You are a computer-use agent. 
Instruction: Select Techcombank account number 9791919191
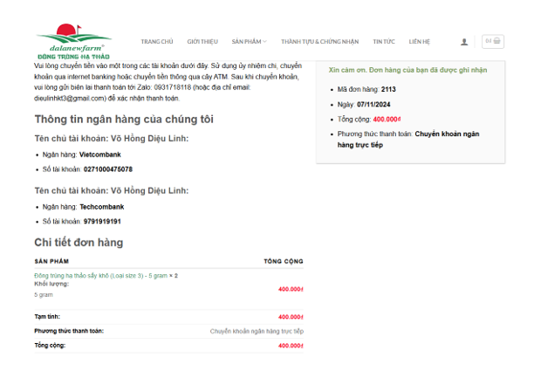click(102, 222)
